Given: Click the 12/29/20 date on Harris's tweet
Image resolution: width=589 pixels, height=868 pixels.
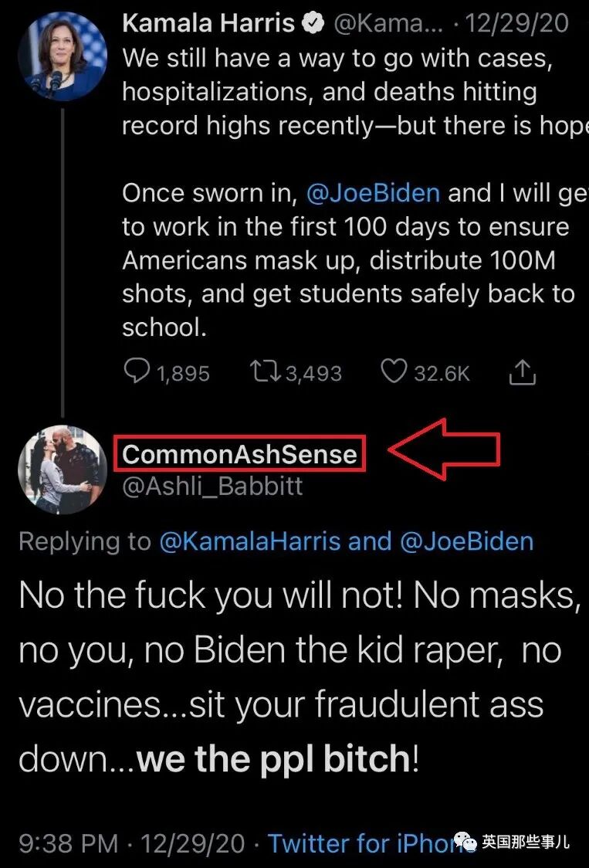Looking at the screenshot, I should [x=518, y=24].
